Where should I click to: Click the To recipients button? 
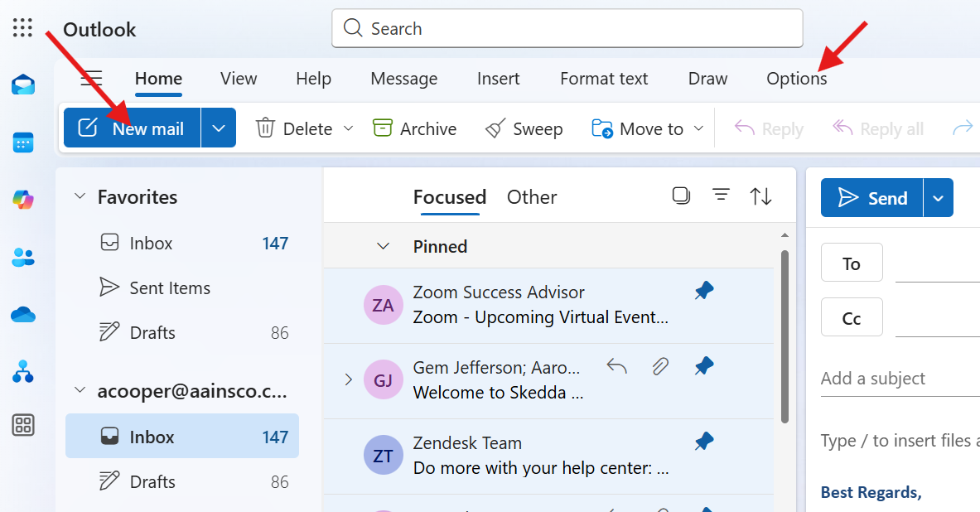852,263
